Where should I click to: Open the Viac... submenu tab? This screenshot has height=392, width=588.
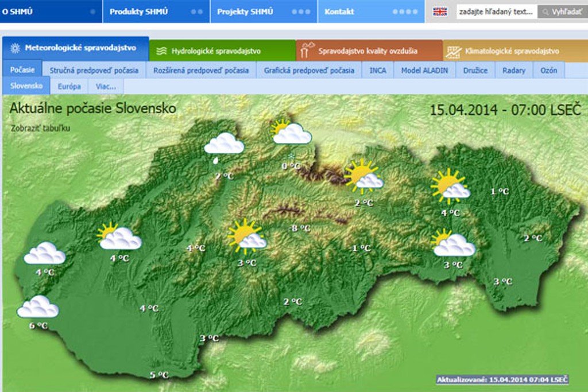[x=106, y=87]
